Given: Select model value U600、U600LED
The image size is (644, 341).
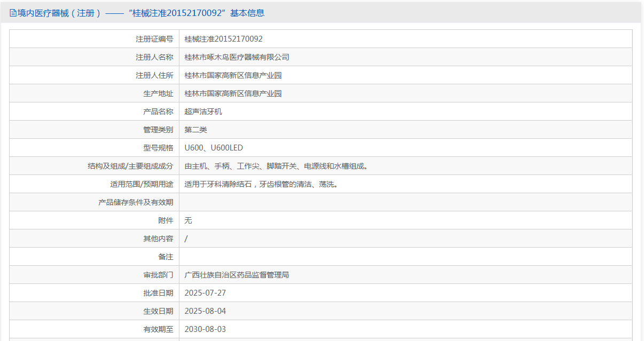Looking at the screenshot, I should point(214,148).
